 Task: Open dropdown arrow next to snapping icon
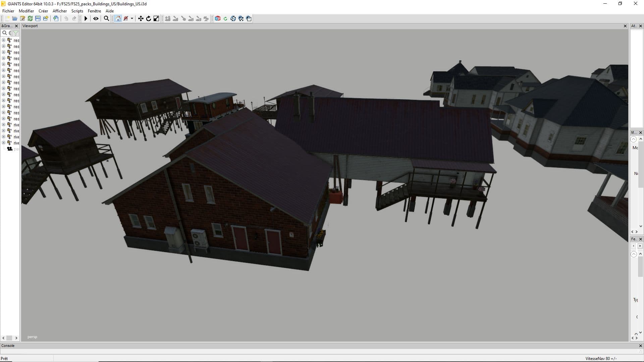pos(132,18)
